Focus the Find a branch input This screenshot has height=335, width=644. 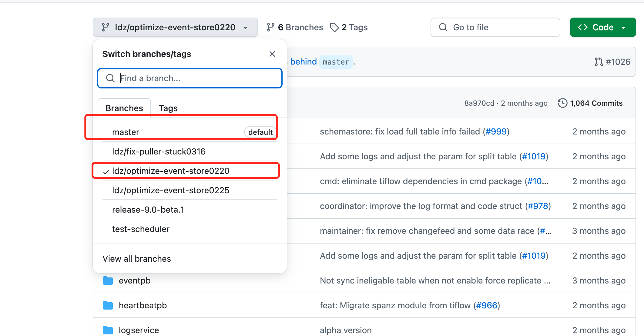point(190,78)
